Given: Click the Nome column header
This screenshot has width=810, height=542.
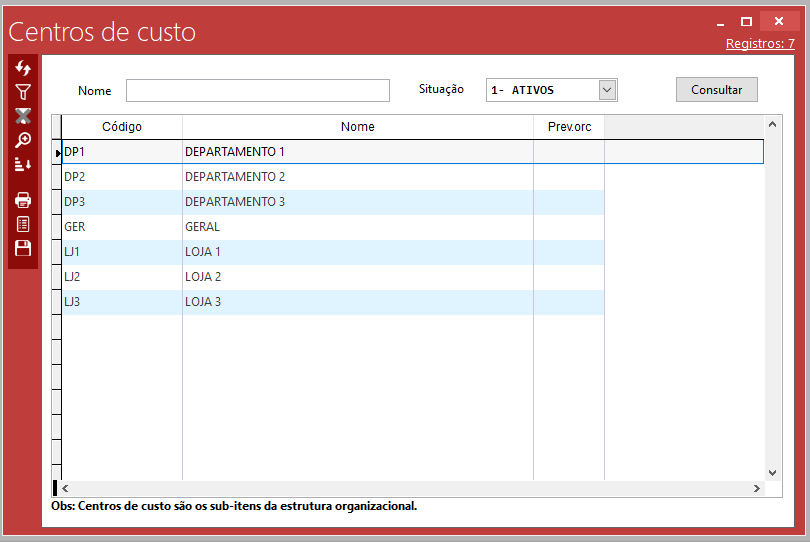Looking at the screenshot, I should pos(357,127).
